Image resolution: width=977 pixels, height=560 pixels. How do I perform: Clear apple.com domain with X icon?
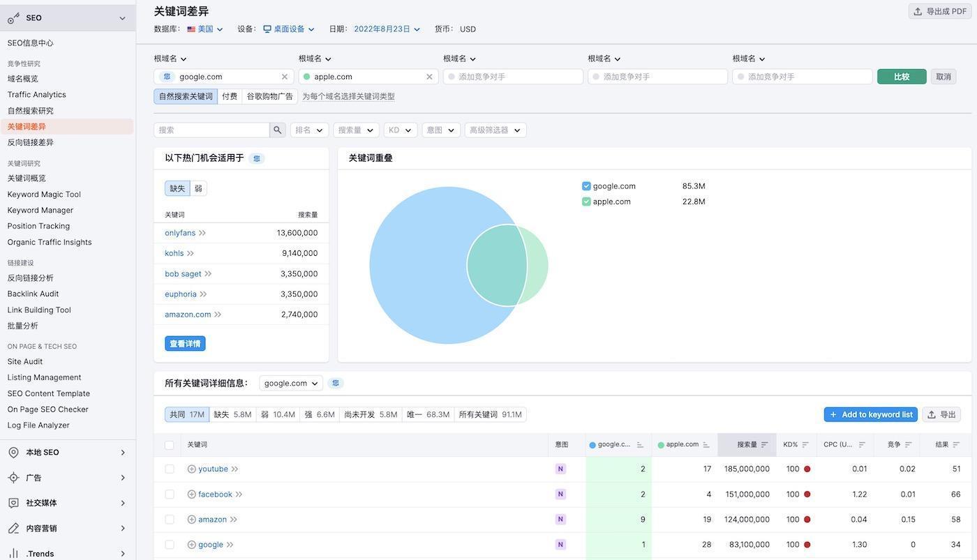(x=429, y=77)
